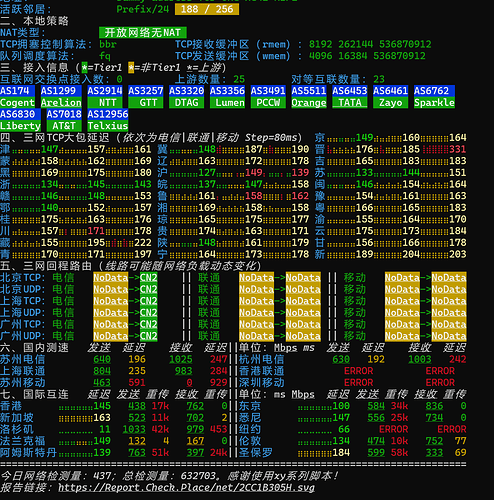Open the Report.Check.Place report link

tap(186, 488)
